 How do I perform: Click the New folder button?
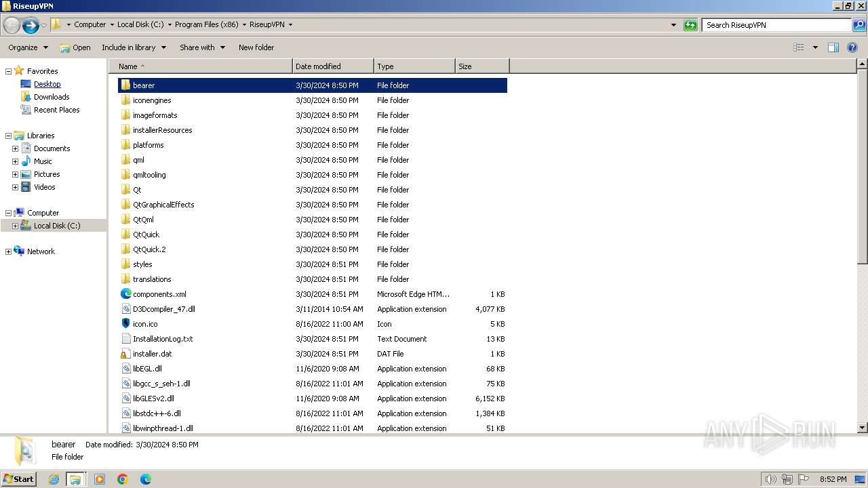256,47
